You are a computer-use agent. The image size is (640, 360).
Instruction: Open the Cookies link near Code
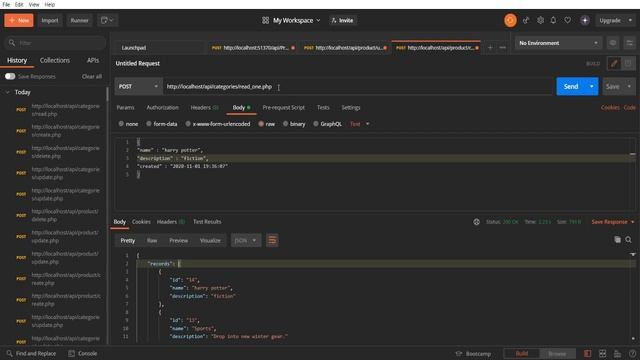(610, 108)
